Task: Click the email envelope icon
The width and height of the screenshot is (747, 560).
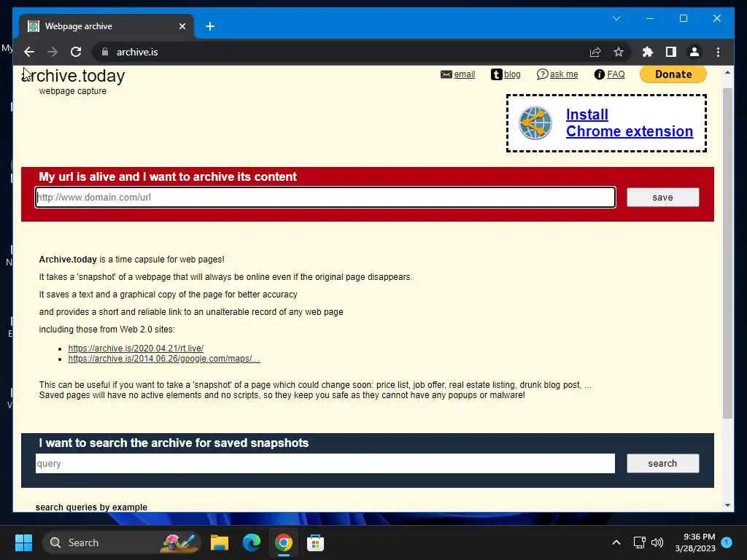Action: pos(446,74)
